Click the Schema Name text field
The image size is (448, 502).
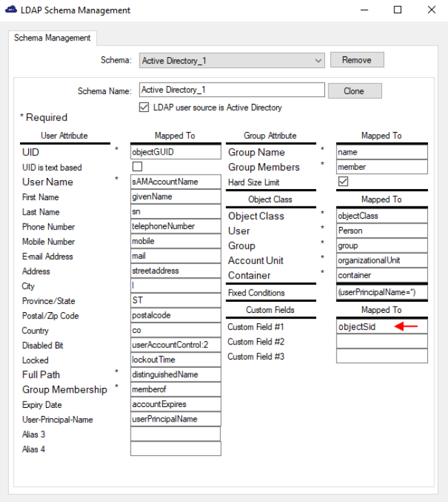coord(232,90)
